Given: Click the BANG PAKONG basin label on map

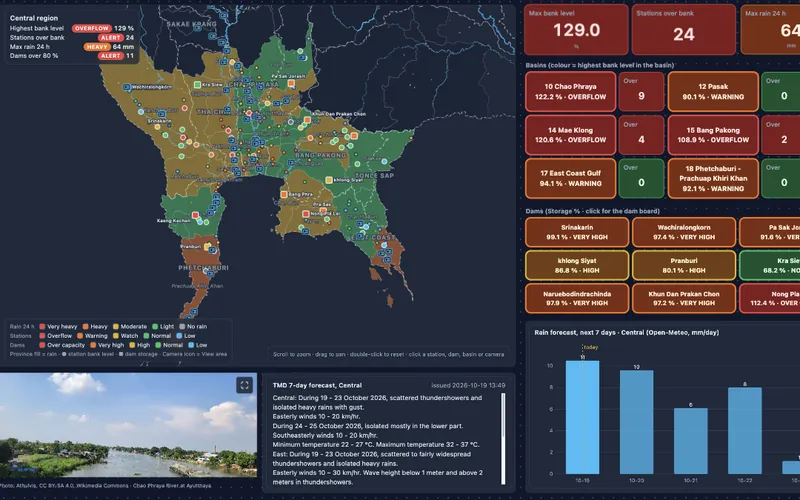Looking at the screenshot, I should coord(320,155).
